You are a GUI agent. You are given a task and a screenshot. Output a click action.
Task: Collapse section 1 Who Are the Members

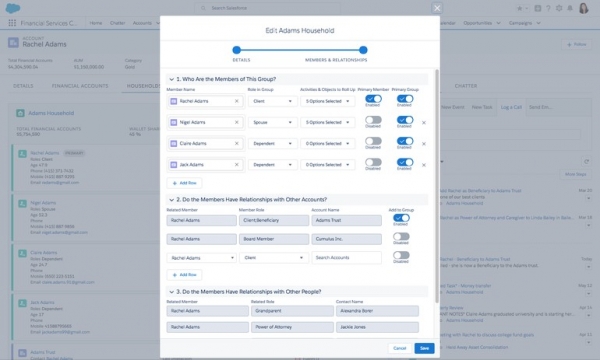pyautogui.click(x=172, y=79)
